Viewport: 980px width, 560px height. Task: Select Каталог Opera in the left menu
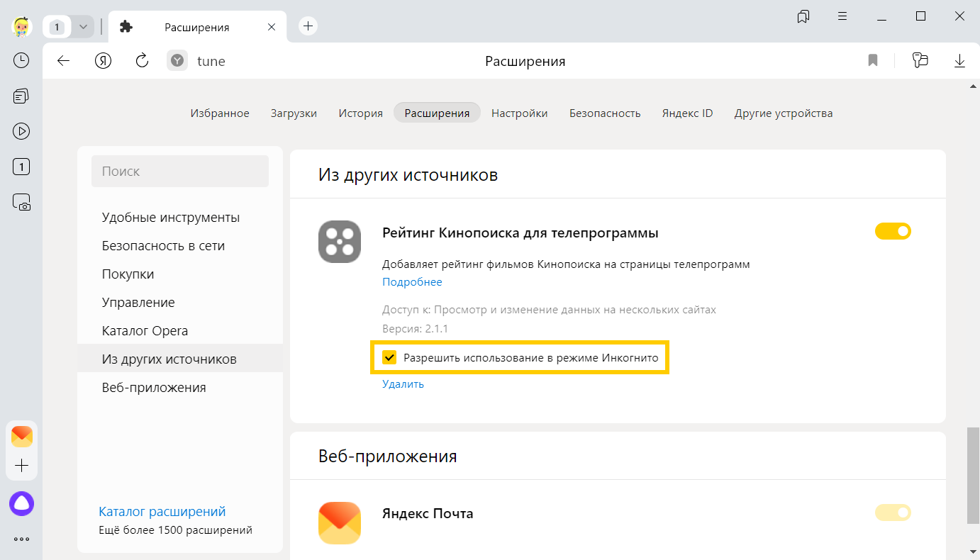pyautogui.click(x=180, y=330)
